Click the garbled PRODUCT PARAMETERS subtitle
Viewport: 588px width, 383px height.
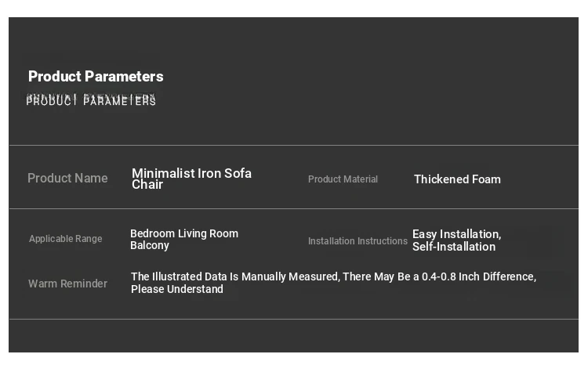tap(91, 100)
